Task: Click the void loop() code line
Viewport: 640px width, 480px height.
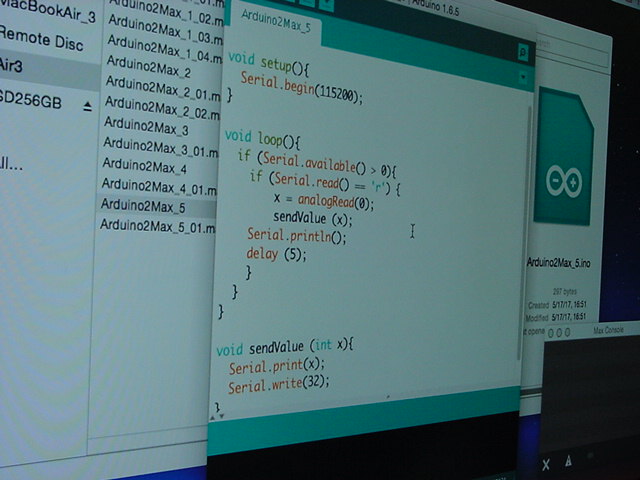Action: coord(263,139)
